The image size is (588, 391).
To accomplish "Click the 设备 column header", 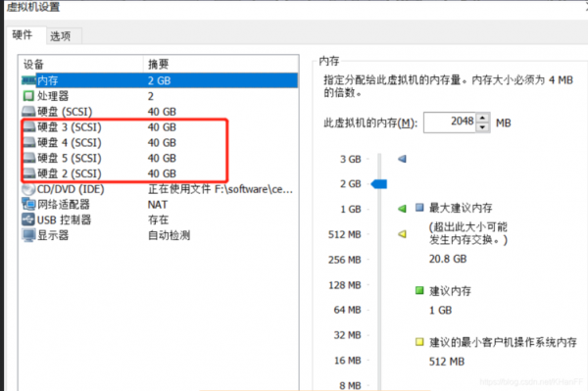I will coord(80,65).
